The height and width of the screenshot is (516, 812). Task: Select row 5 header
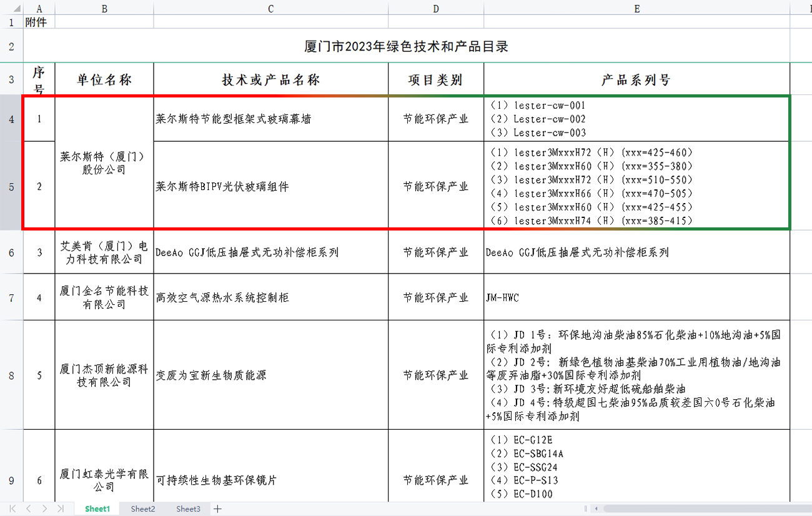click(12, 186)
